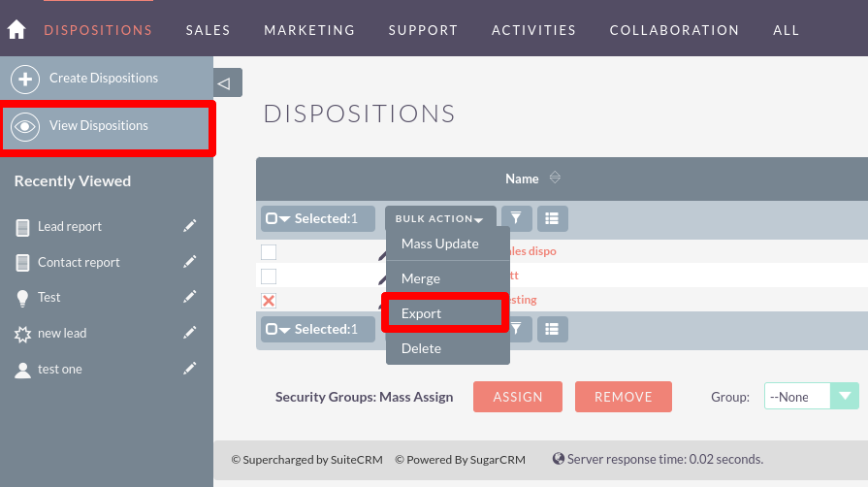Open the Contact report recent item
This screenshot has height=487, width=868.
pyautogui.click(x=79, y=262)
